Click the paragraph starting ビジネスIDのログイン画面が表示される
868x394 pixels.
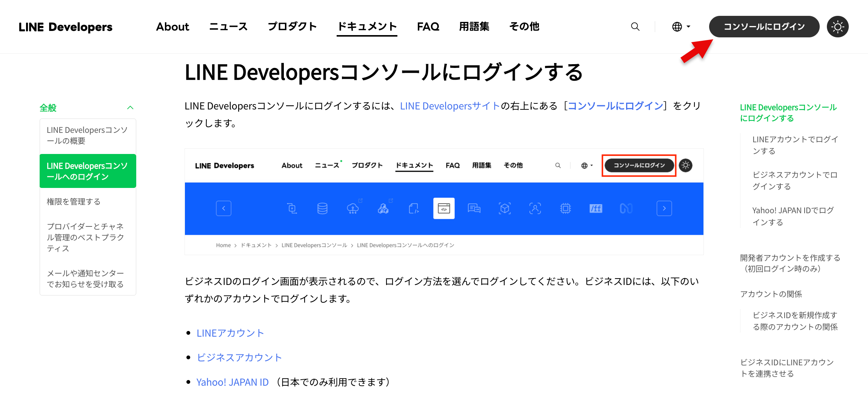pyautogui.click(x=442, y=290)
